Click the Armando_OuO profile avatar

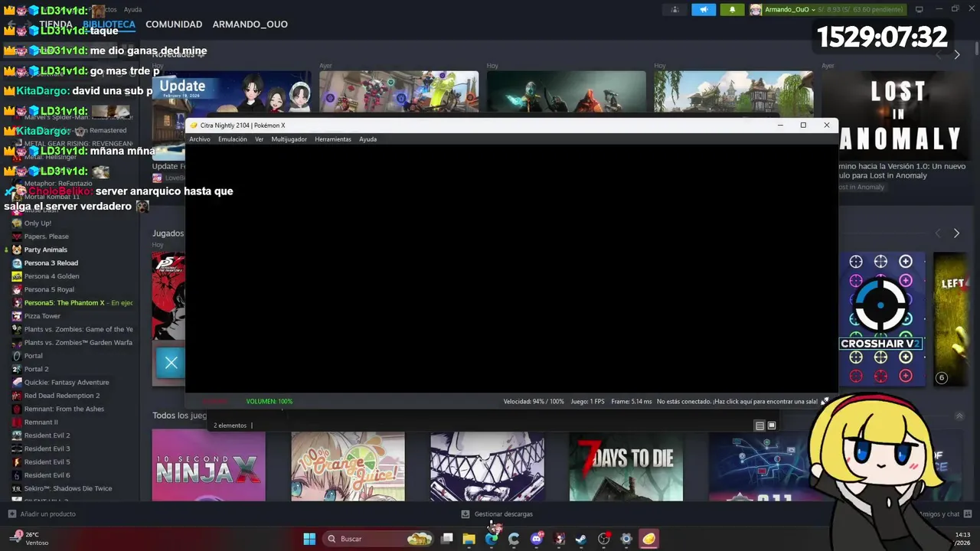(756, 10)
